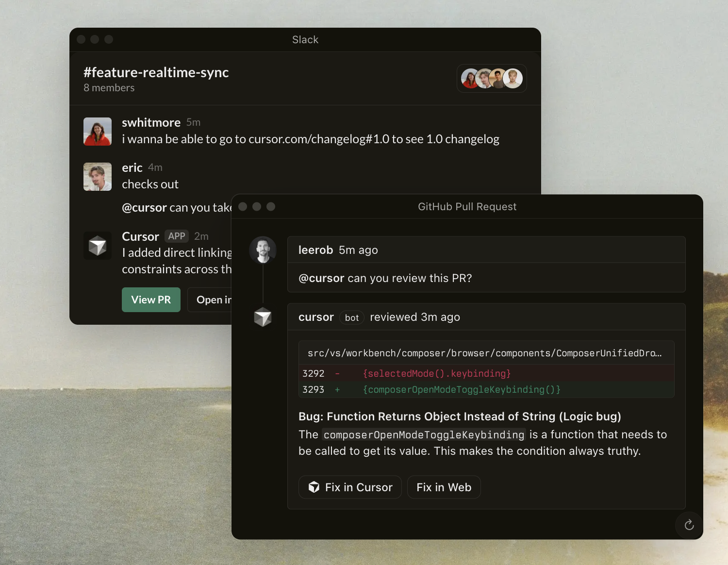Click the @cursor mention in eric's Slack message
The height and width of the screenshot is (565, 728).
point(144,208)
